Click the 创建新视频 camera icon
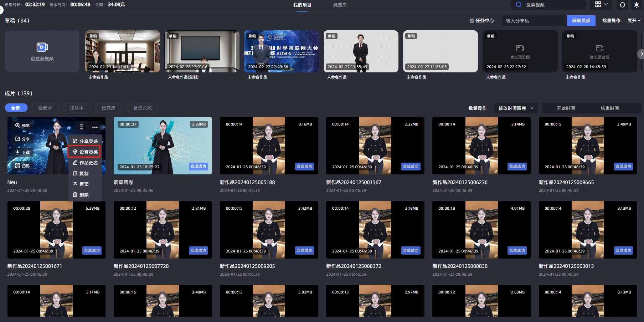Screen dimensions: 644x322 [x=42, y=47]
